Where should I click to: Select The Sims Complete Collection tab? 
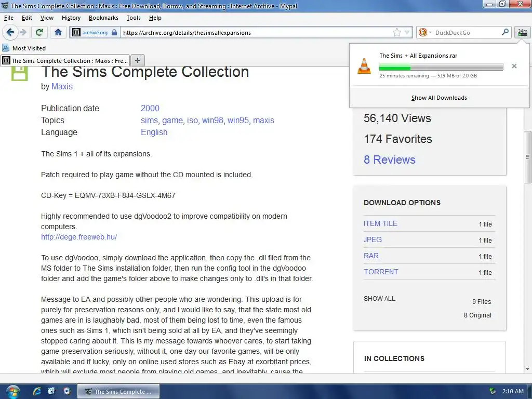(x=65, y=60)
